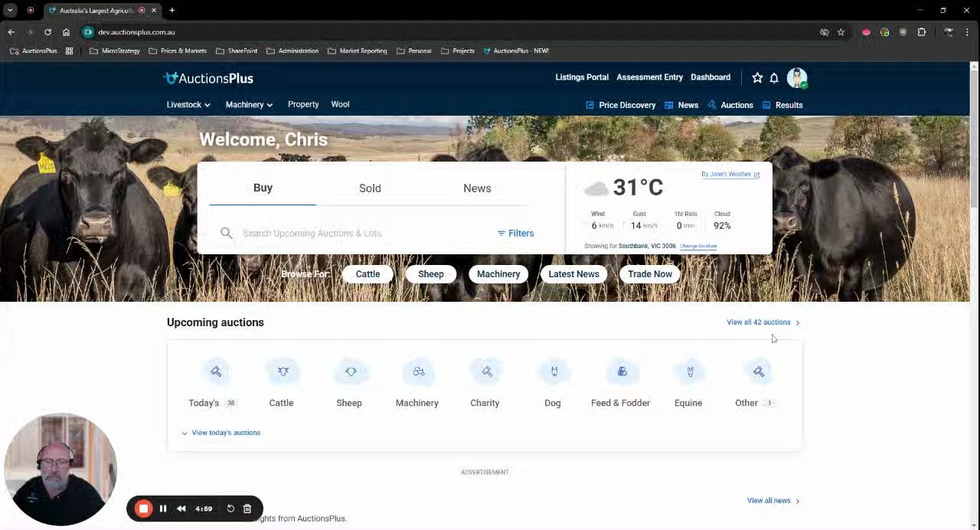Open the Assessment Entry link
The width and height of the screenshot is (980, 530).
click(x=649, y=77)
